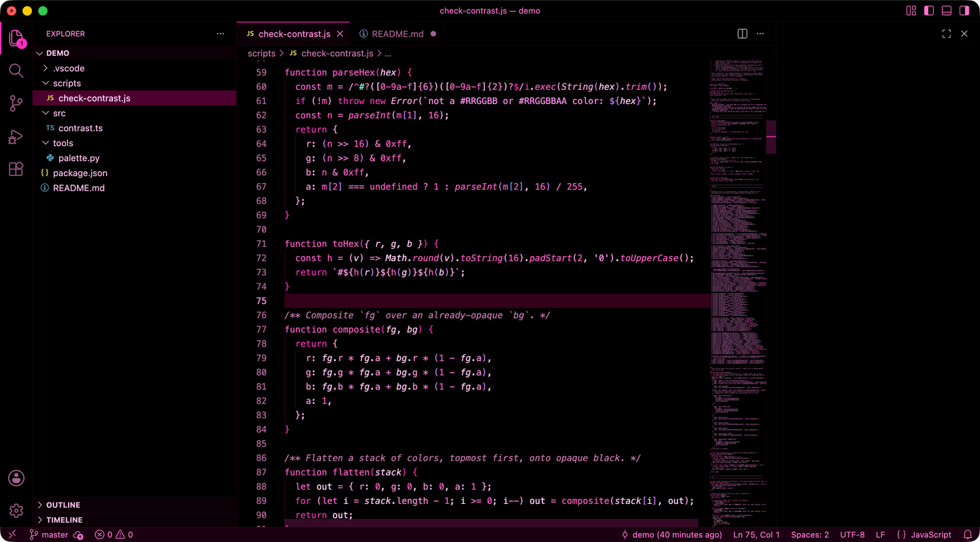Change indentation via Spaces: 2

(x=810, y=535)
